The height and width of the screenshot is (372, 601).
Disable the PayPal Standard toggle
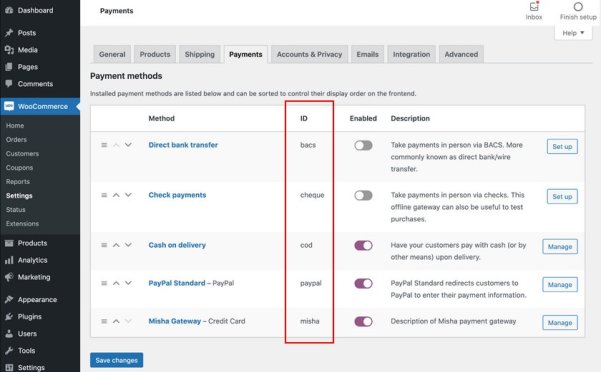point(363,284)
